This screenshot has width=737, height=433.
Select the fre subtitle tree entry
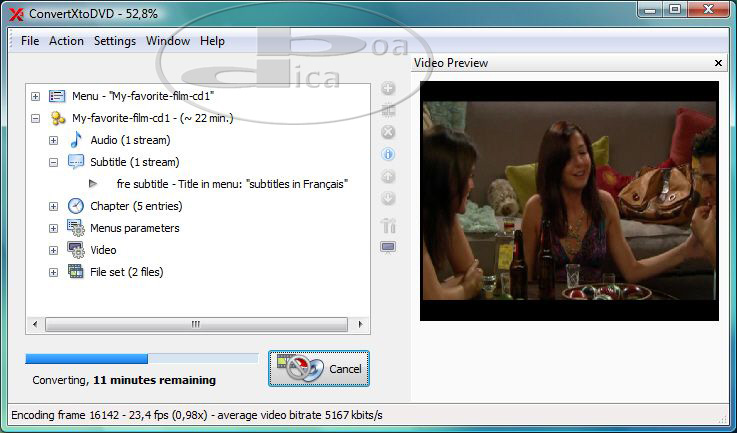click(231, 184)
